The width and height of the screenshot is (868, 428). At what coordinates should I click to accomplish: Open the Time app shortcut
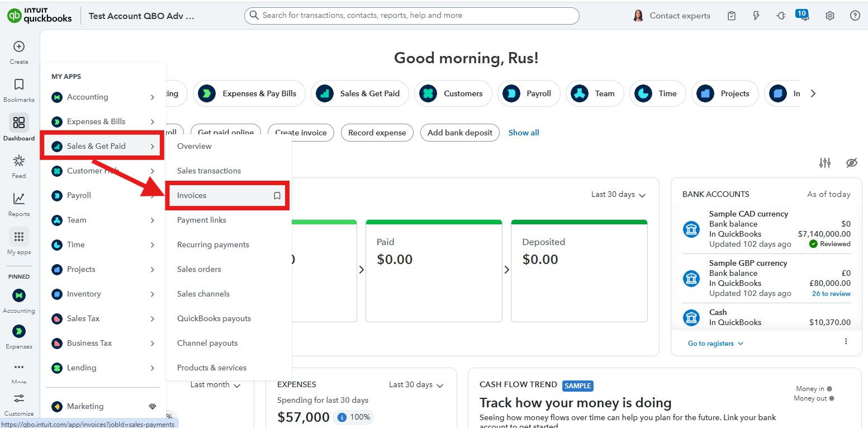657,94
